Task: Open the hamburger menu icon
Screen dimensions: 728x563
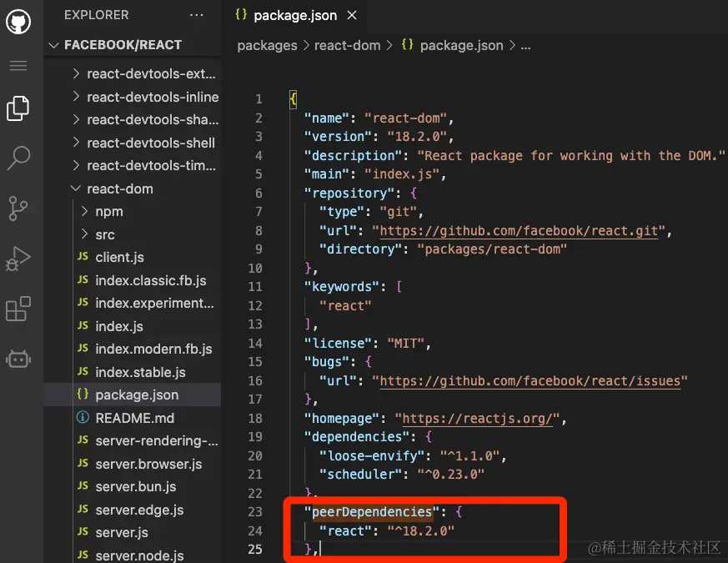Action: (x=18, y=67)
